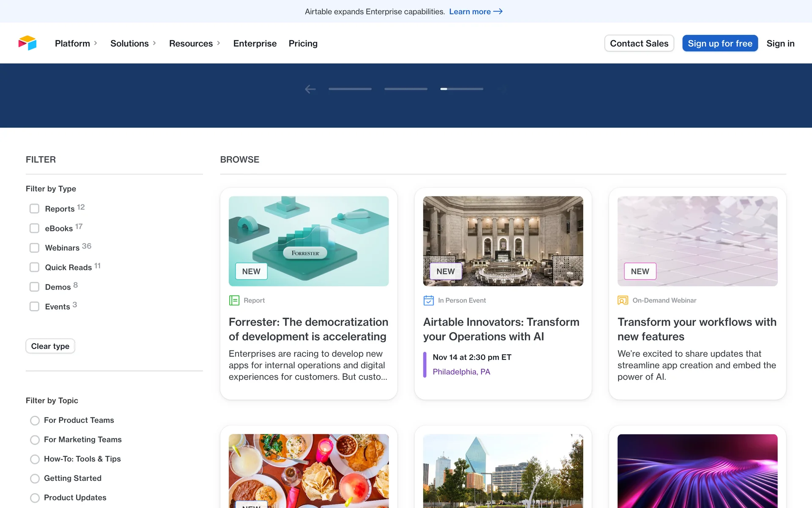Click the carousel previous arrow
Image resolution: width=812 pixels, height=508 pixels.
click(310, 89)
